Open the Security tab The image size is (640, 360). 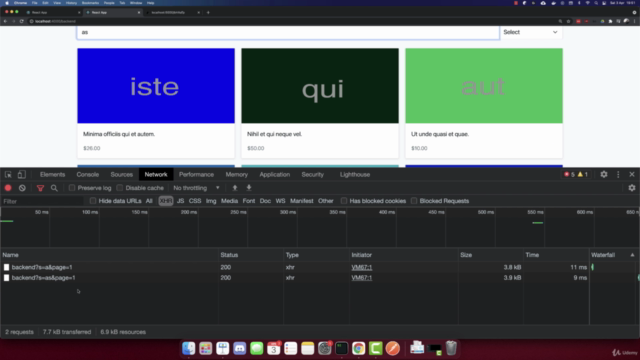[313, 174]
